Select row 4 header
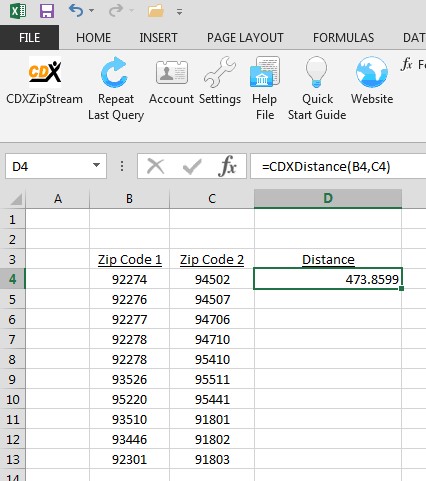Image resolution: width=426 pixels, height=481 pixels. 13,279
